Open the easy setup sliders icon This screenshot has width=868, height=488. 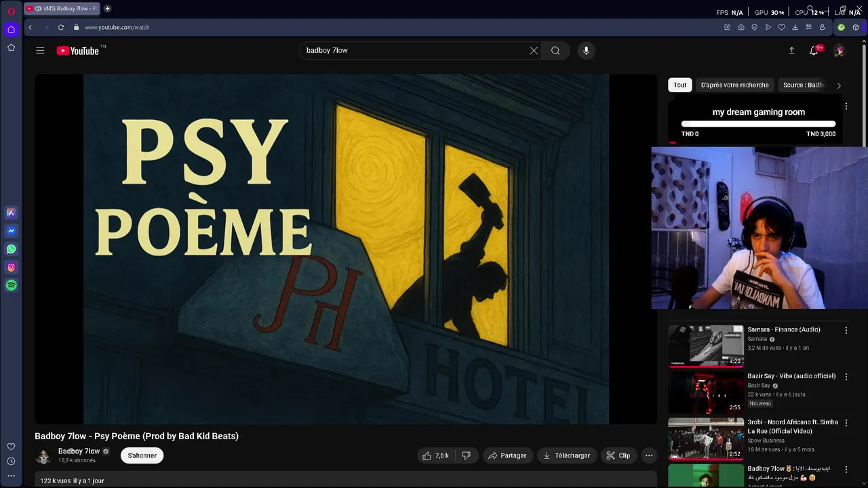pyautogui.click(x=809, y=27)
